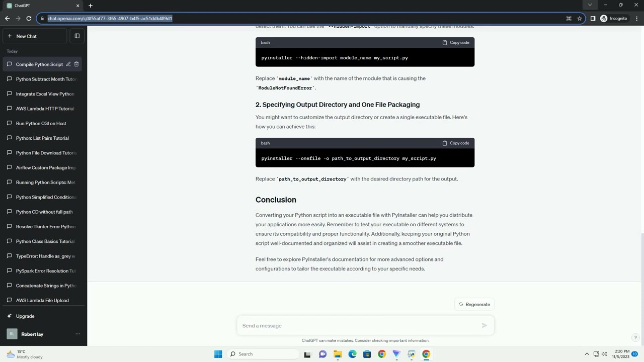
Task: Open AWS Lambda HTTP Tutorial chat
Action: click(43, 109)
